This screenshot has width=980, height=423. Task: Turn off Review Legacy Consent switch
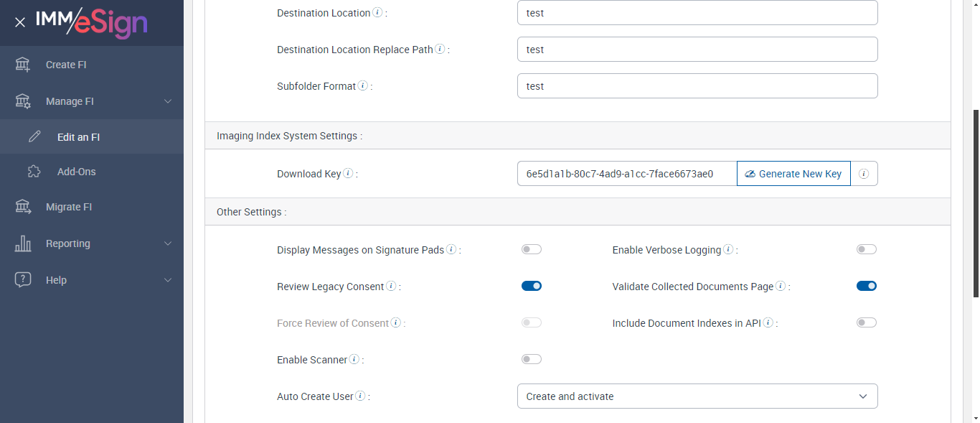click(x=531, y=287)
